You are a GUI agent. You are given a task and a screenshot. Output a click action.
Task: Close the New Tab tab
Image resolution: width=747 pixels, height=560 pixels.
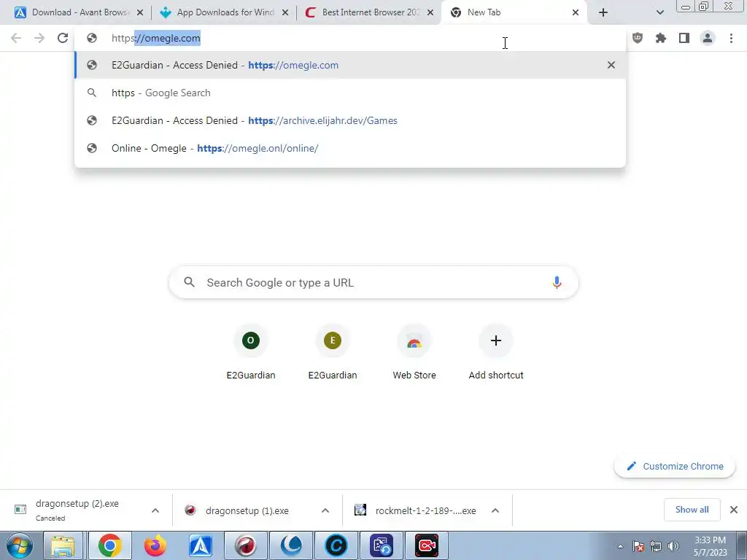576,12
